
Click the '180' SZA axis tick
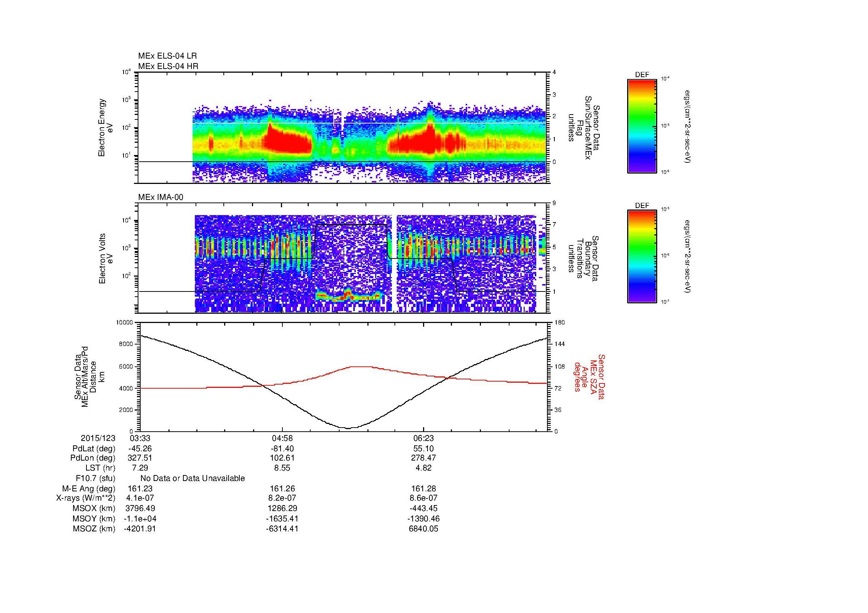pyautogui.click(x=560, y=323)
